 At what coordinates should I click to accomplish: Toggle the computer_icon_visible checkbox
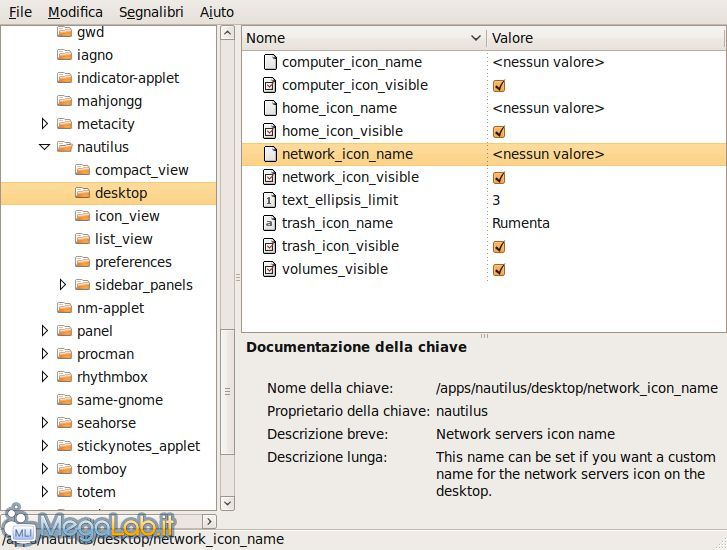click(x=499, y=85)
